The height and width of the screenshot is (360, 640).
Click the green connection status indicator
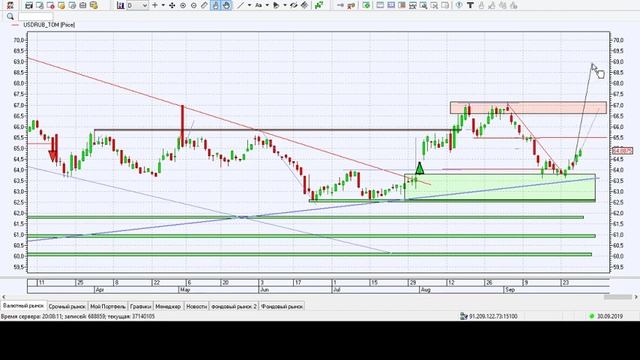pos(592,316)
